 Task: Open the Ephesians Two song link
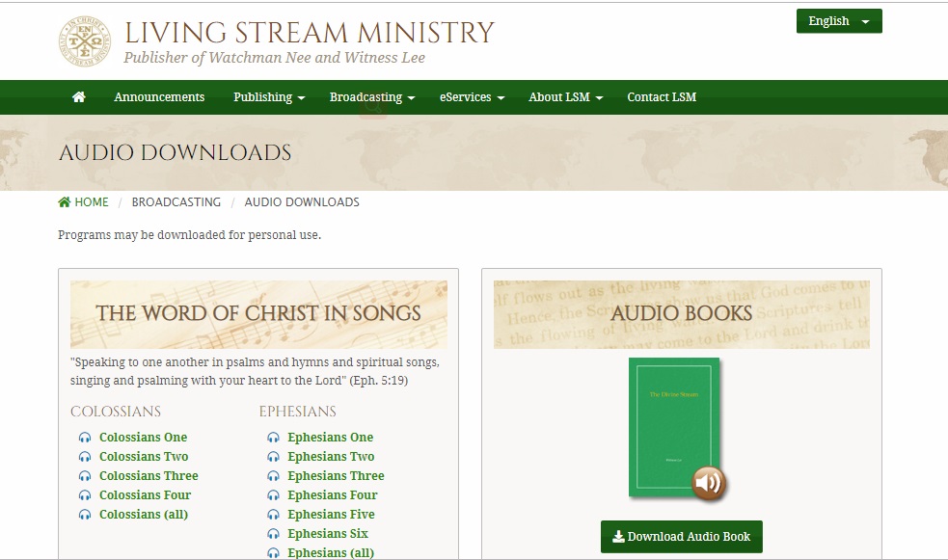[331, 457]
